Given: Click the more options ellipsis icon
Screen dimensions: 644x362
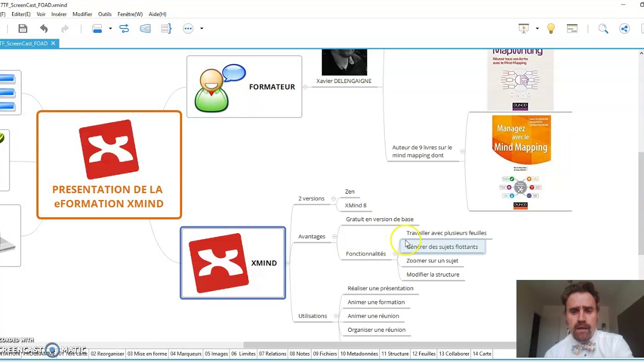Looking at the screenshot, I should (188, 29).
